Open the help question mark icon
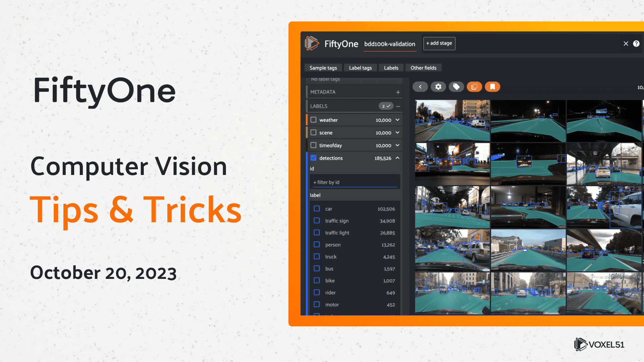Viewport: 644px width, 362px height. tap(636, 44)
